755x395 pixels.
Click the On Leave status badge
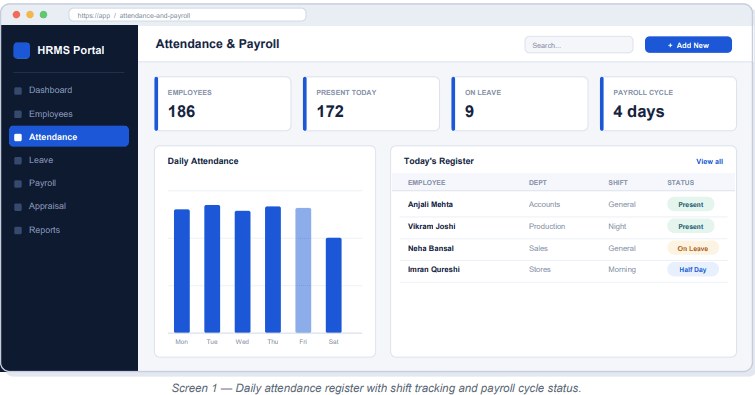[692, 248]
